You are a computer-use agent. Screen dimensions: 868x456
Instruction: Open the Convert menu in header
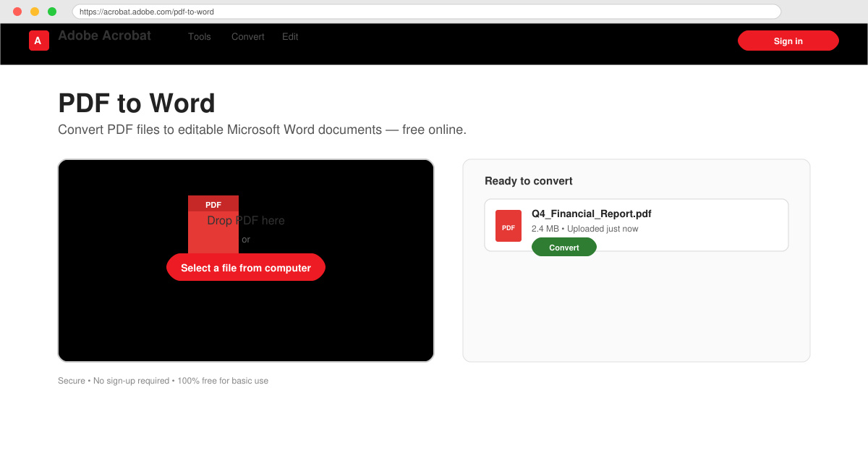[x=248, y=37]
